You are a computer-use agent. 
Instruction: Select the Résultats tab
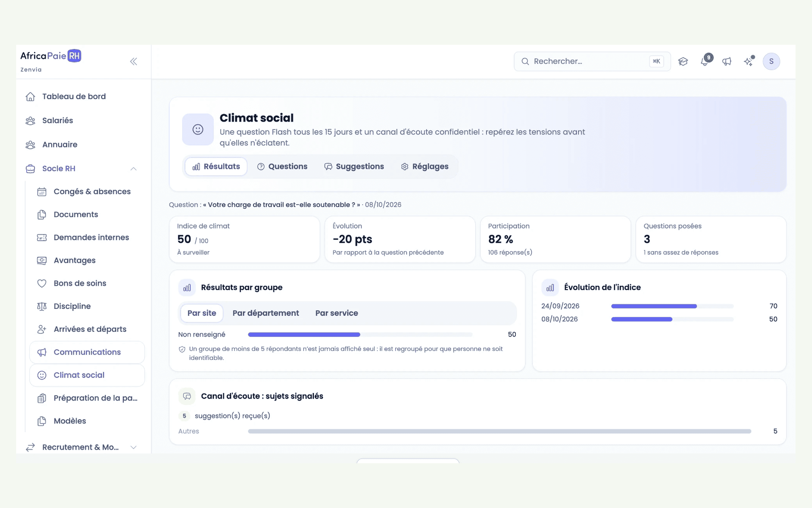tap(216, 167)
